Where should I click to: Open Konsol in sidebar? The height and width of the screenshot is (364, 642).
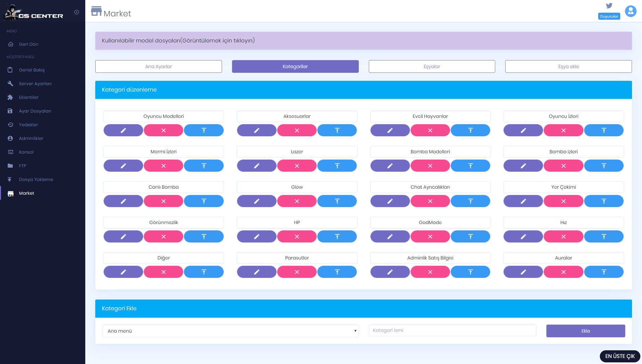coord(42,152)
